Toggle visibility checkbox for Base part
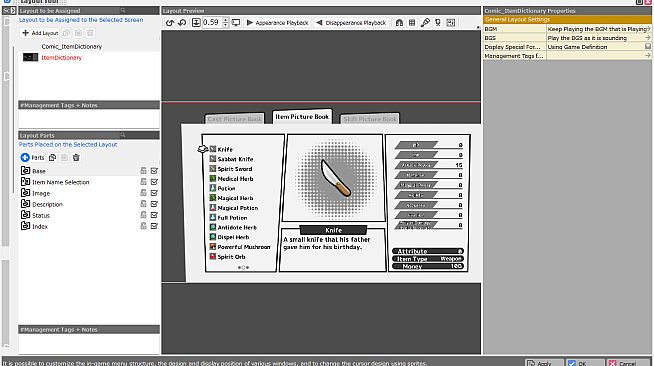654x366 pixels. pyautogui.click(x=154, y=170)
